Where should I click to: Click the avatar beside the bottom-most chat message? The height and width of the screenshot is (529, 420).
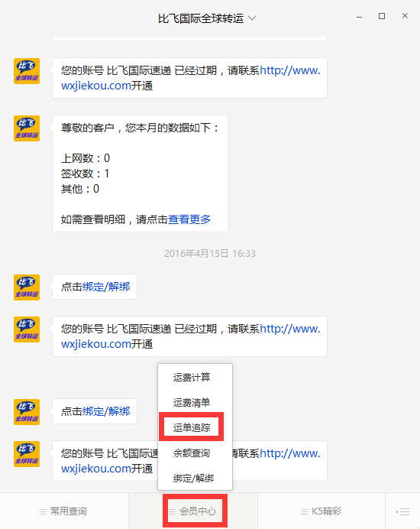click(27, 454)
